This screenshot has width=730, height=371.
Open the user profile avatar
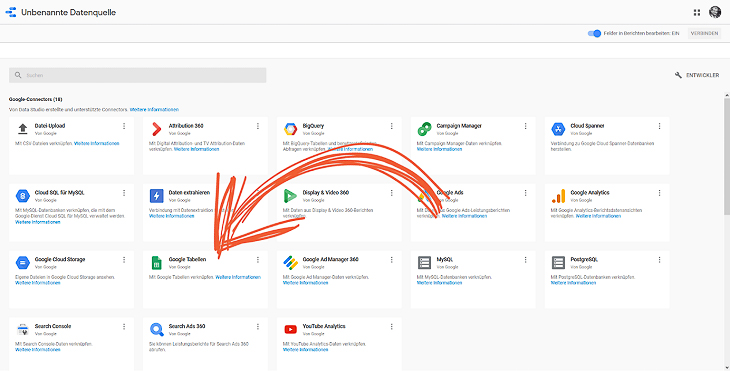tap(715, 13)
